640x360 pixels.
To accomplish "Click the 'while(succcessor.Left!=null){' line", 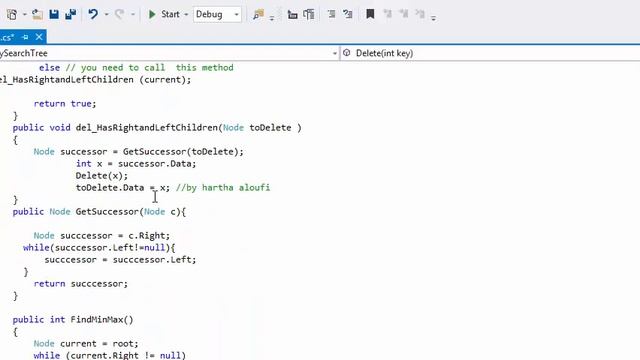I will 99,248.
